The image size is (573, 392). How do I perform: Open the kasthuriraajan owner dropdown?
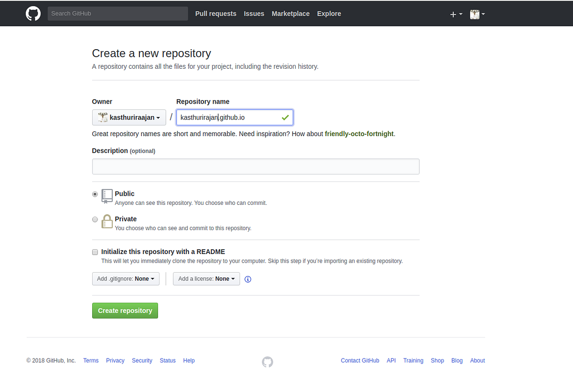click(x=129, y=117)
